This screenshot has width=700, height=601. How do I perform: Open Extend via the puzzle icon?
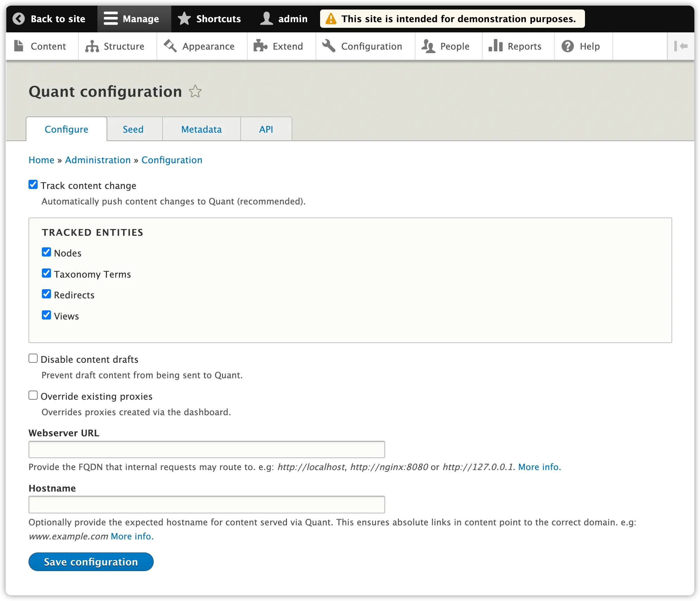coord(260,46)
